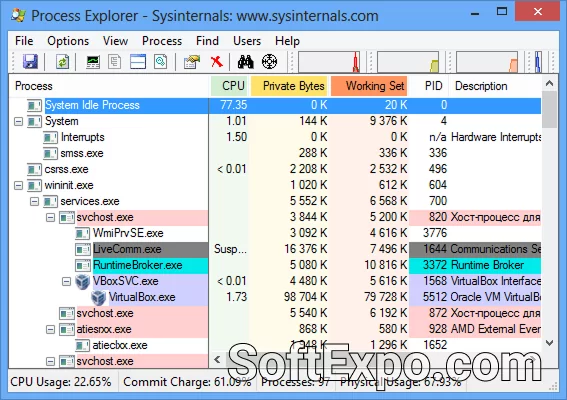
Task: Open the File menu
Action: pyautogui.click(x=24, y=41)
